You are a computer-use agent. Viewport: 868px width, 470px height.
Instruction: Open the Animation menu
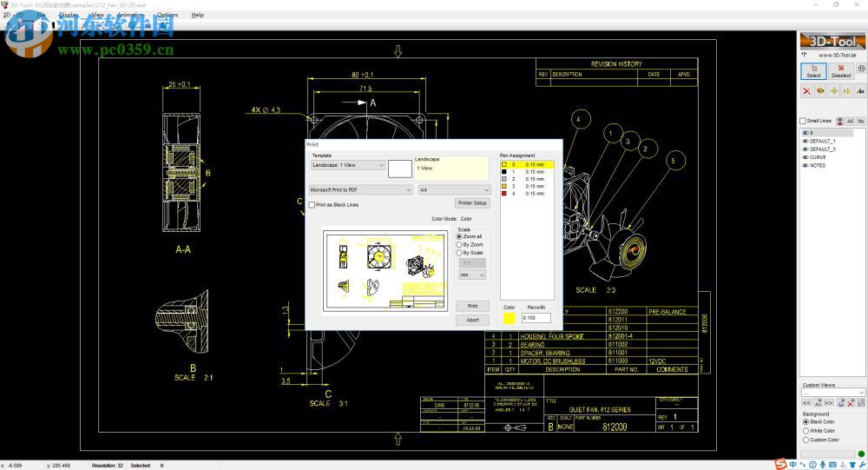130,15
